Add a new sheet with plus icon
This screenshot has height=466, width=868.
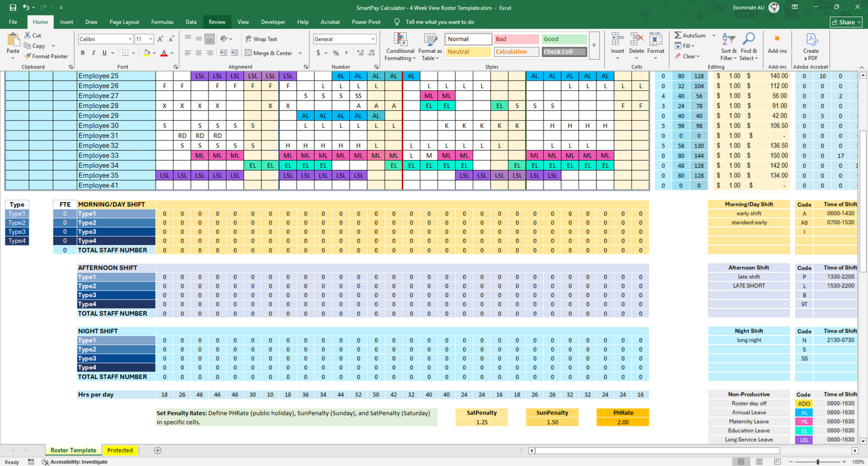[x=157, y=450]
